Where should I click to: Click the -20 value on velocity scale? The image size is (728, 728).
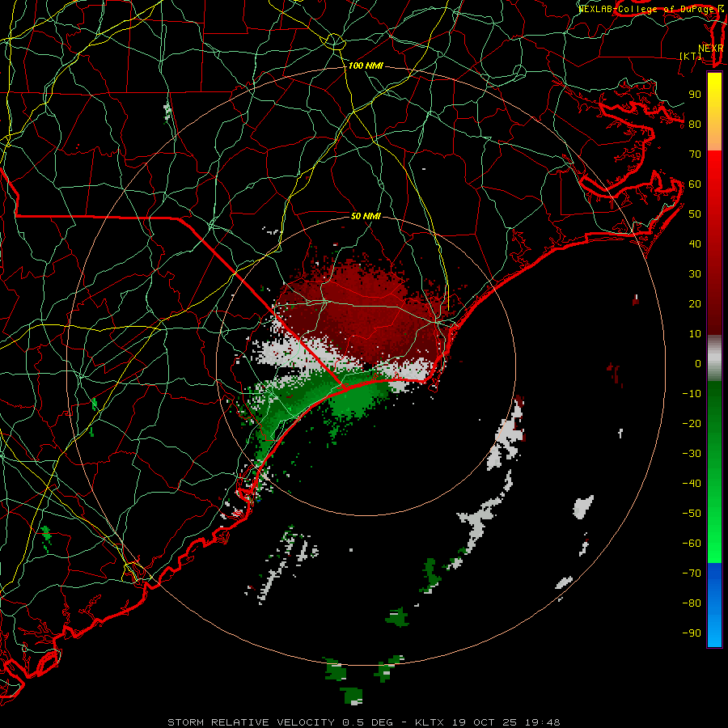coord(692,424)
